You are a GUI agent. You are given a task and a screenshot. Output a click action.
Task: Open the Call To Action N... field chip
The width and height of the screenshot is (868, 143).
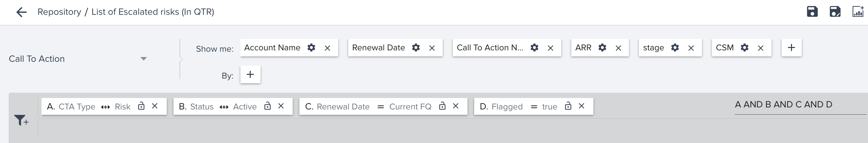pyautogui.click(x=490, y=48)
